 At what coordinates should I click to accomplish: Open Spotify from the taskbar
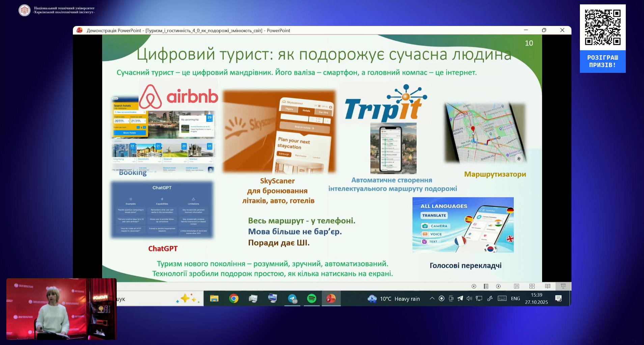point(312,298)
